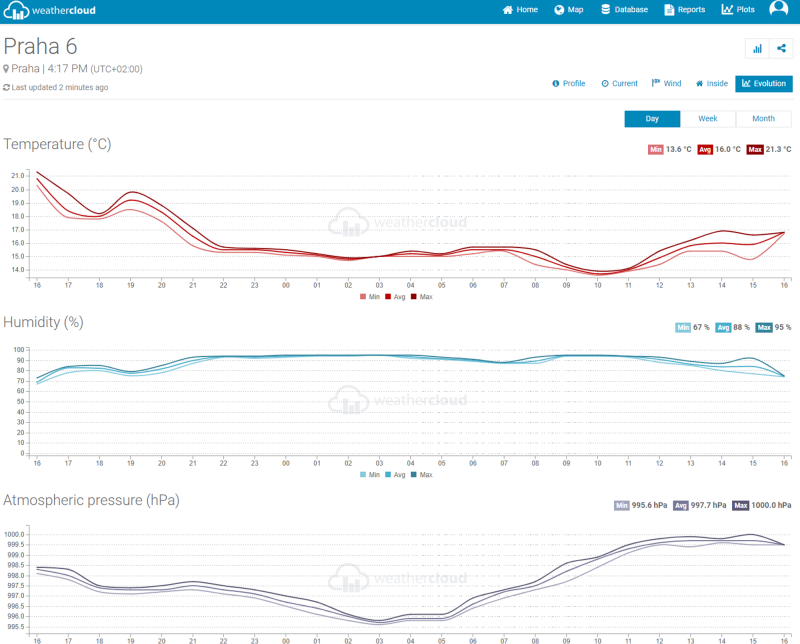Screen dimensions: 800x644
Task: Select the Day time range
Action: pyautogui.click(x=652, y=119)
